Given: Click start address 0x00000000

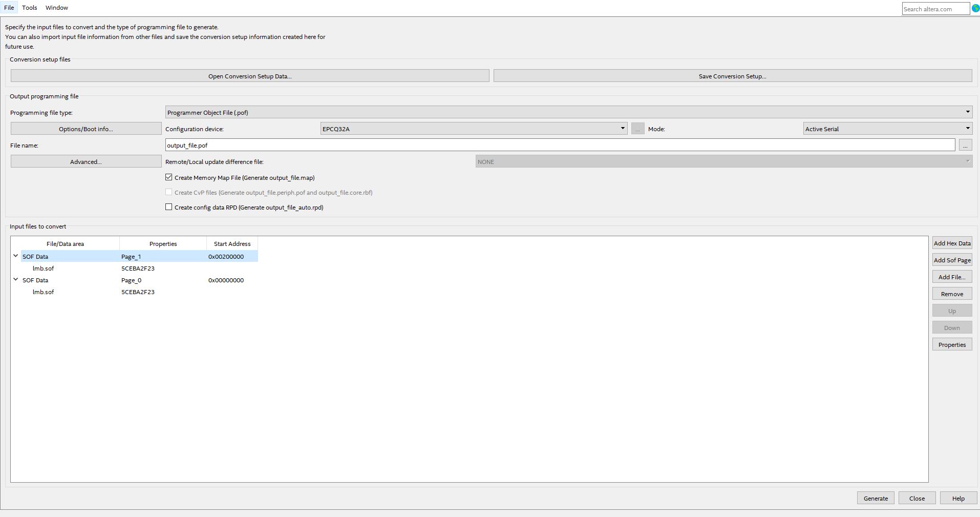Looking at the screenshot, I should pyautogui.click(x=226, y=280).
